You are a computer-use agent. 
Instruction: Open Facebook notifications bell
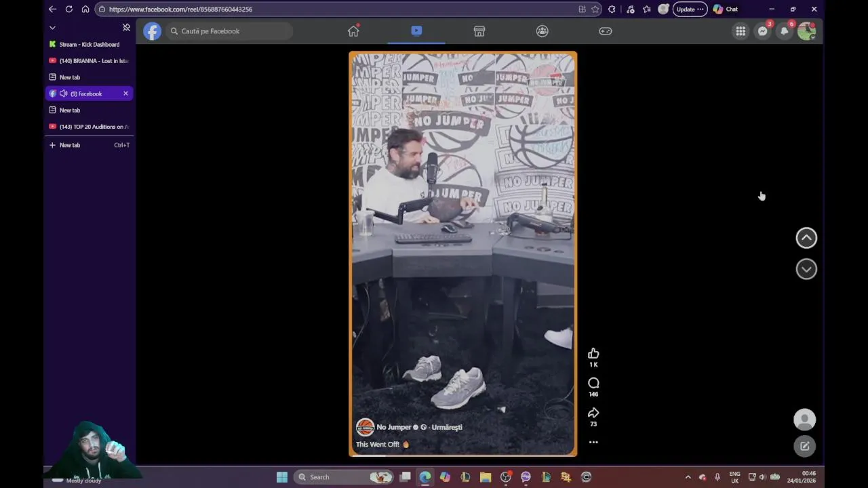point(785,31)
